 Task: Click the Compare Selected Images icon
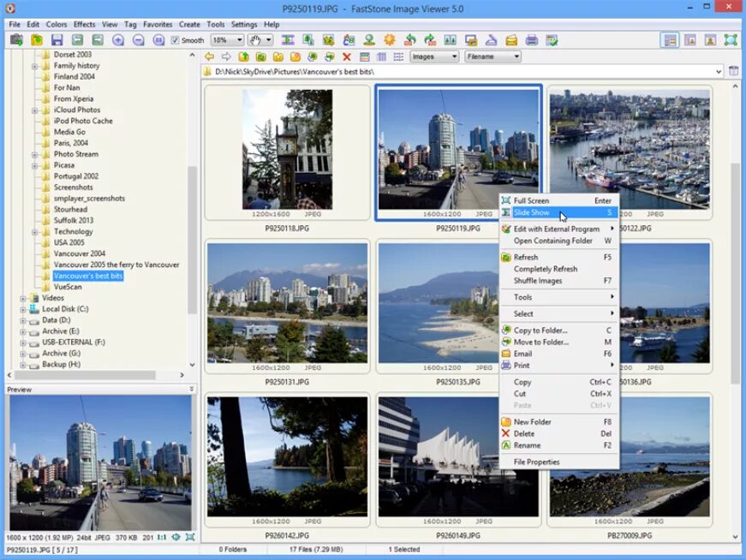(450, 40)
